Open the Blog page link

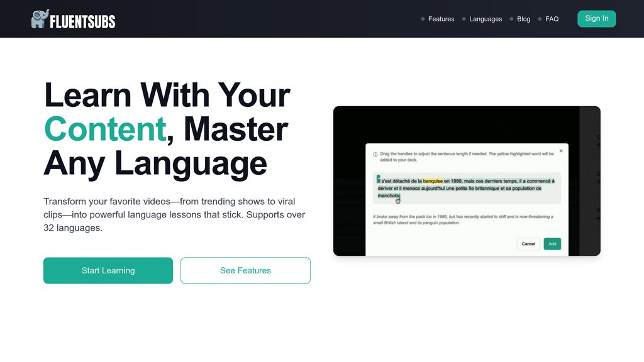coord(523,19)
